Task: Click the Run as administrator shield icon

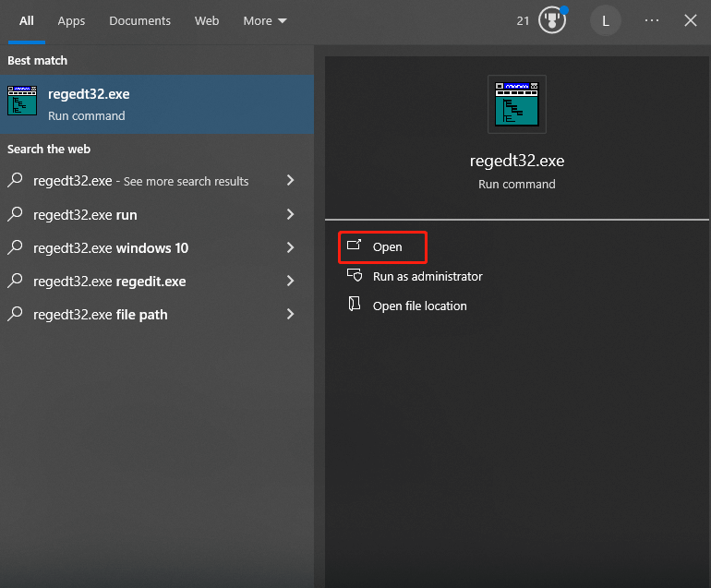Action: (355, 276)
